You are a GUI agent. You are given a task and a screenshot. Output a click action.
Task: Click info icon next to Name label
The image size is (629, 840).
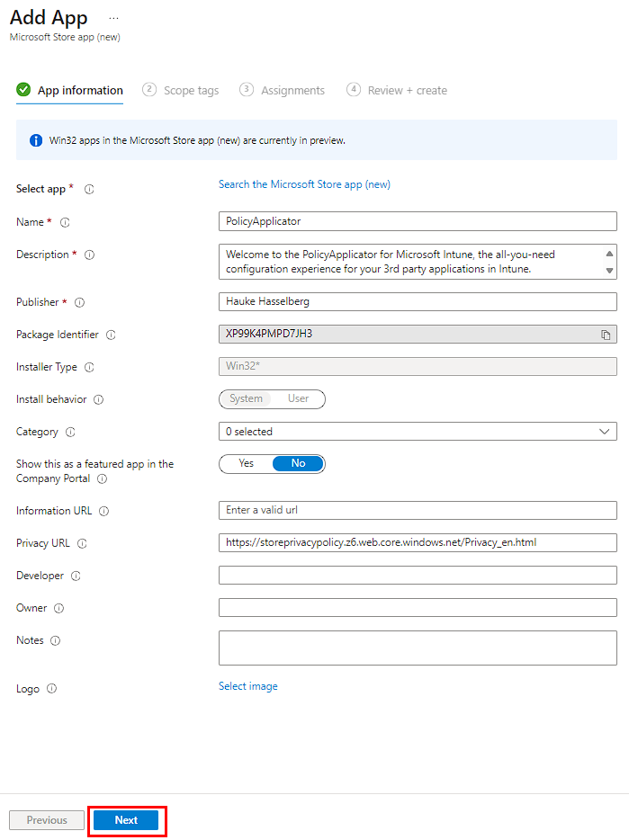(x=65, y=222)
